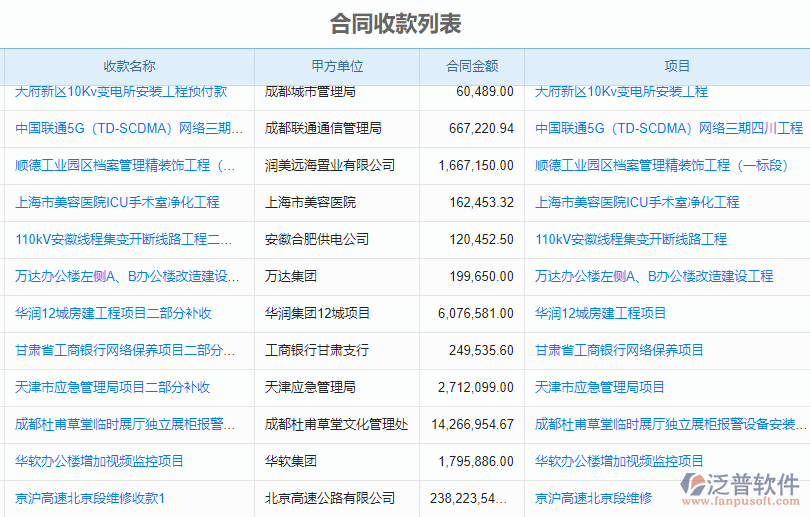Open 110kV安徽线程集变开断线路工程 project link

[630, 239]
